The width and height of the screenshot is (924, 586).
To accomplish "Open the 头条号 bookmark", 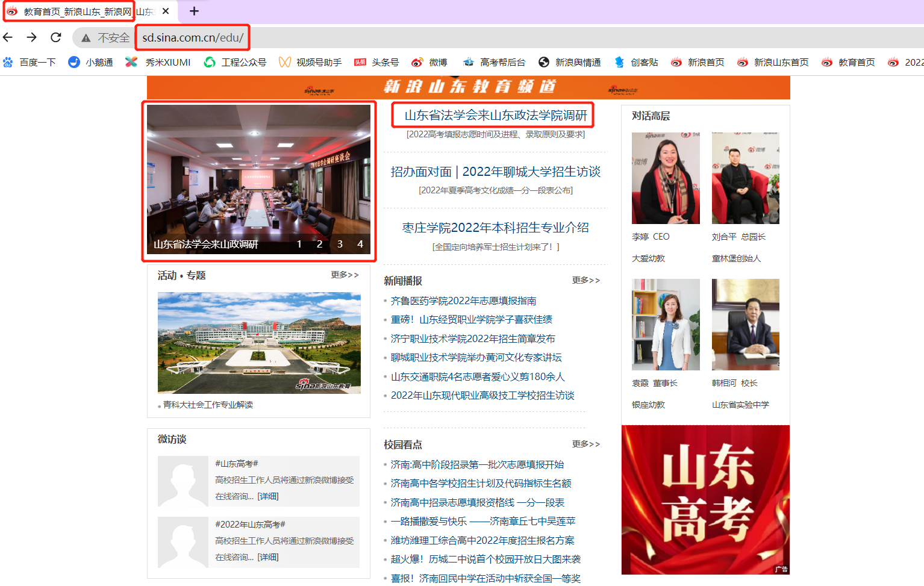I will pyautogui.click(x=376, y=62).
